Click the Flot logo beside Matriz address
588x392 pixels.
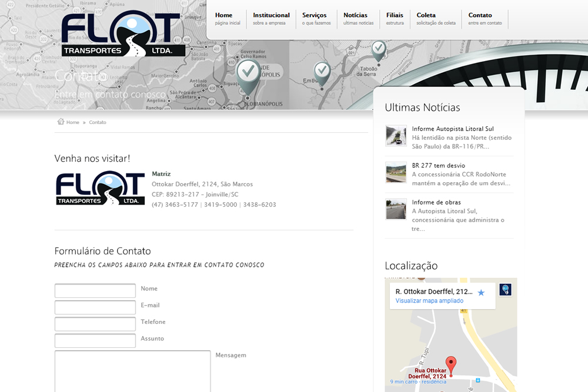pos(100,187)
